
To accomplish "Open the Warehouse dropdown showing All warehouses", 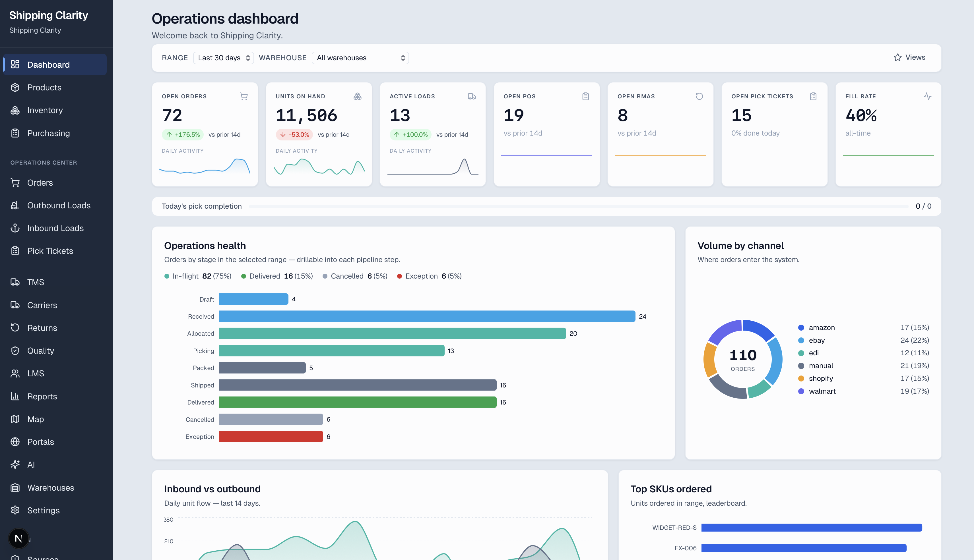I will [x=360, y=58].
